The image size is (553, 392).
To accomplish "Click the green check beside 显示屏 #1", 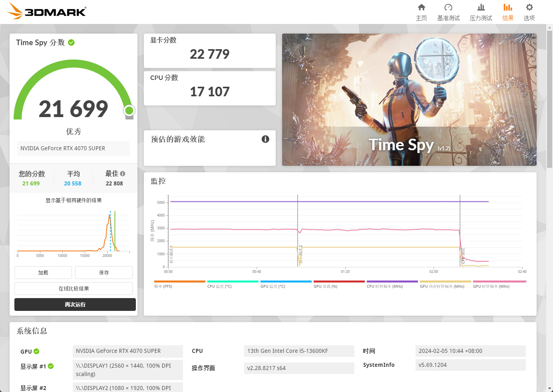I will tap(51, 366).
